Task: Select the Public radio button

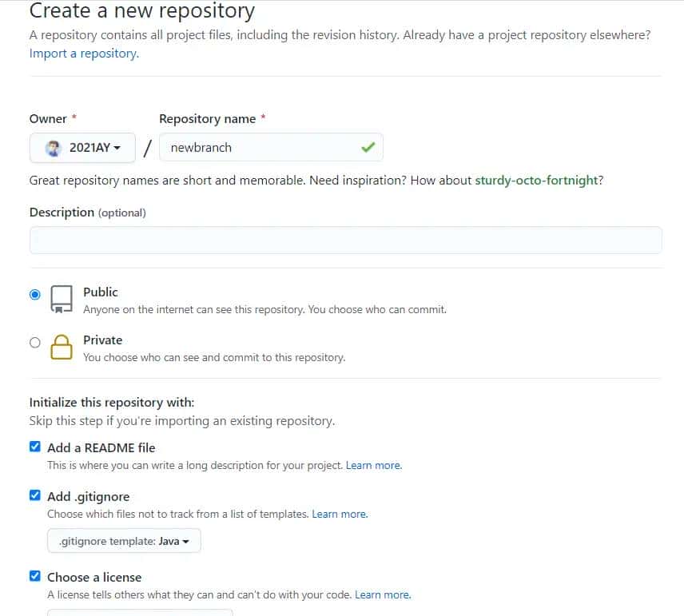Action: (x=34, y=294)
